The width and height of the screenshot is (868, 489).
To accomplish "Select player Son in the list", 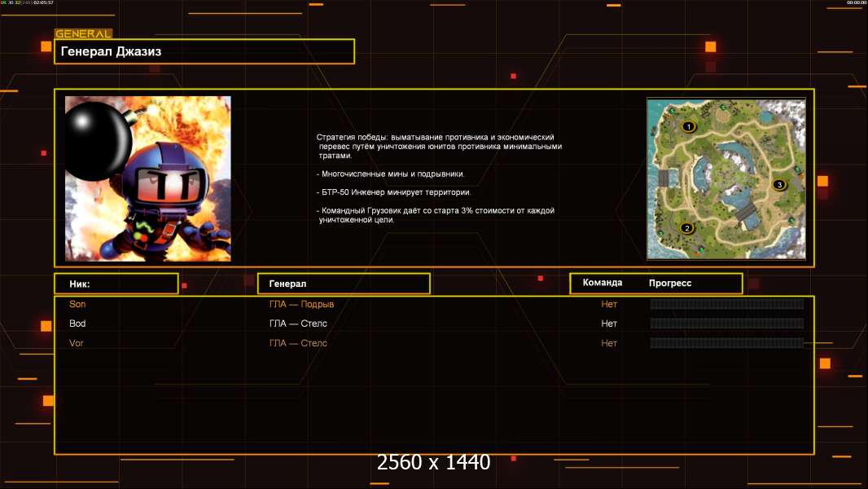I will click(x=77, y=304).
